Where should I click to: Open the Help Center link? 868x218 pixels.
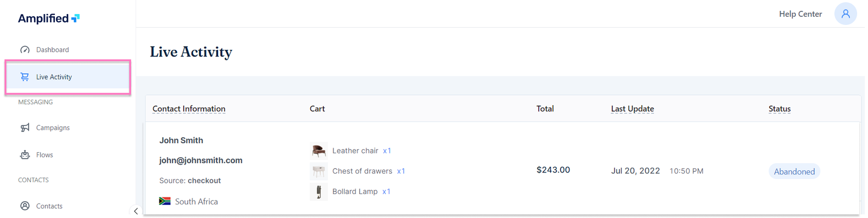800,14
